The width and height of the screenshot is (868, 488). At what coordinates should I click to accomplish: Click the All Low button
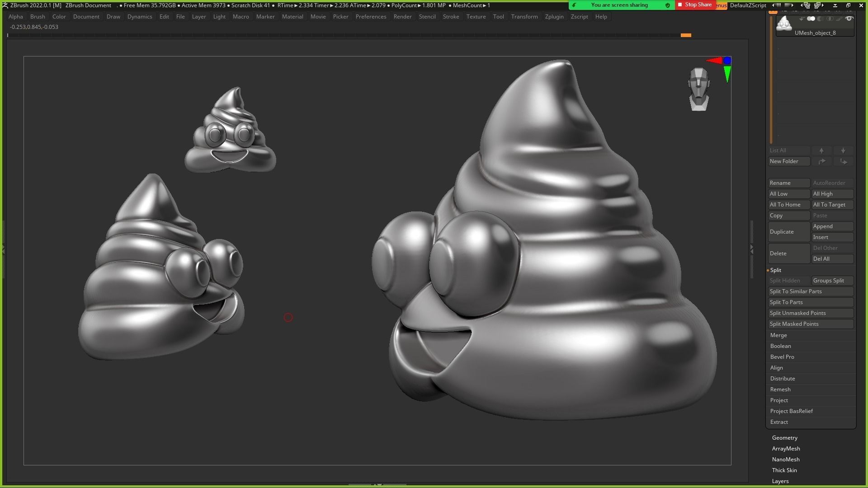click(x=789, y=194)
